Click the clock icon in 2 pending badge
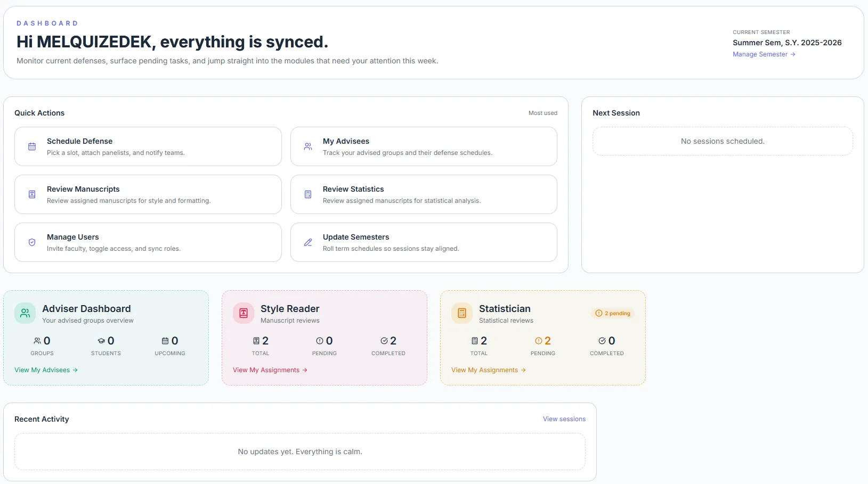Viewport: 868px width, 484px height. pos(598,313)
